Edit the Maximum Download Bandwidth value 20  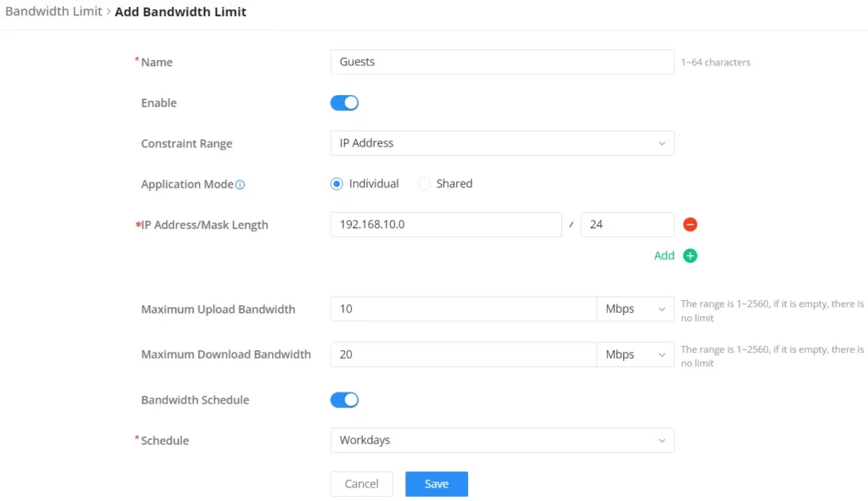[464, 354]
